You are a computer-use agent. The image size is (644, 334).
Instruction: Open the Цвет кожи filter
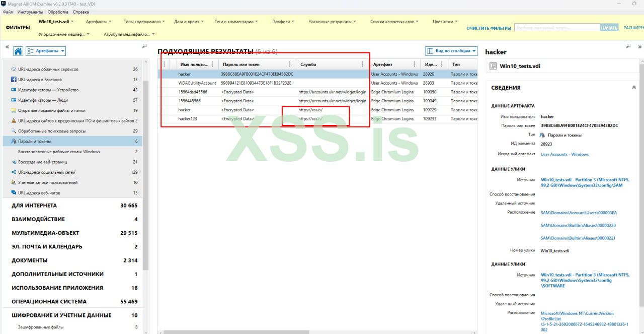pos(445,22)
